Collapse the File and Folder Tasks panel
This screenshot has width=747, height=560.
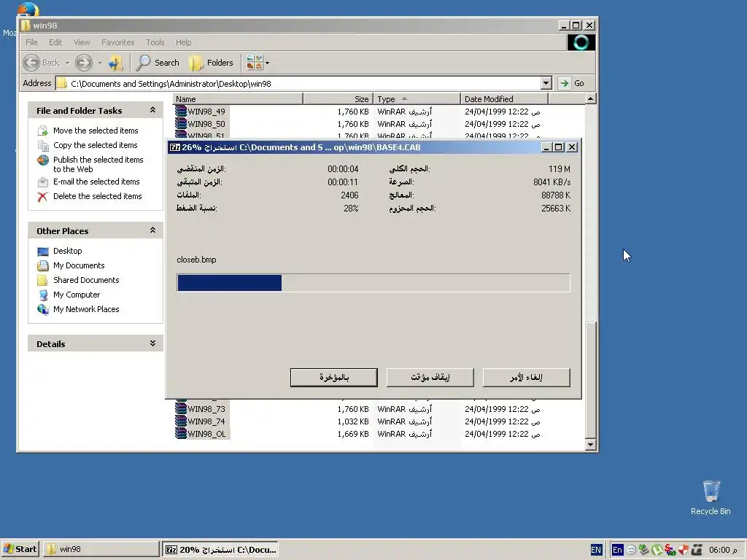152,110
